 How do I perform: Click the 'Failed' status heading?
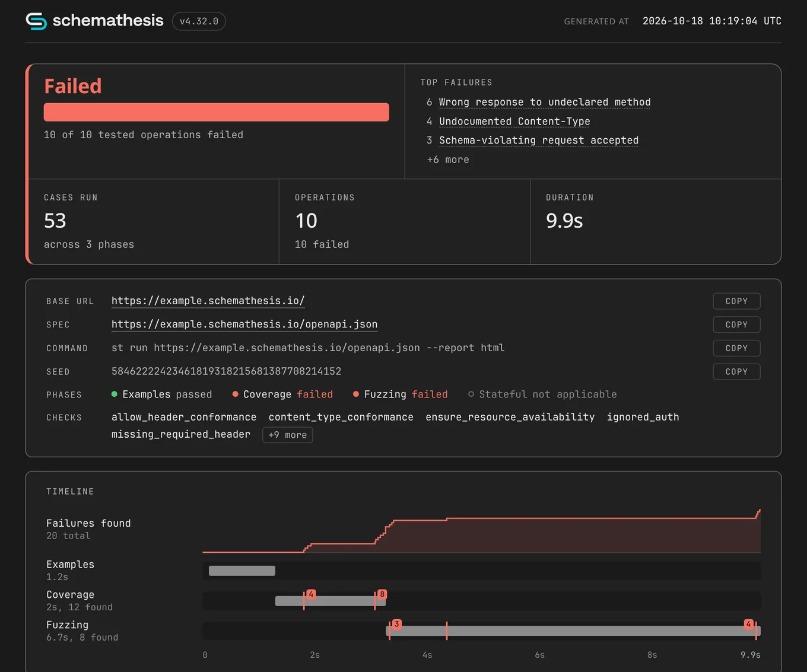click(73, 86)
